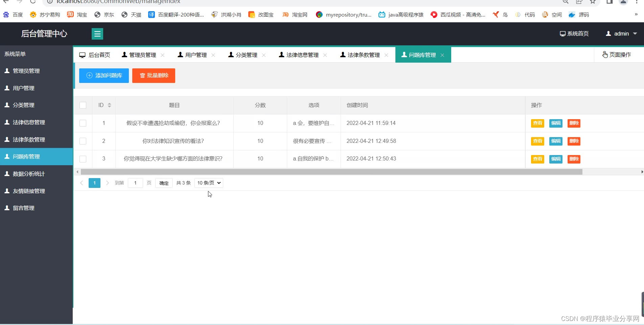This screenshot has width=644, height=325.
Task: Click 编辑 for question ID 2
Action: [x=556, y=141]
